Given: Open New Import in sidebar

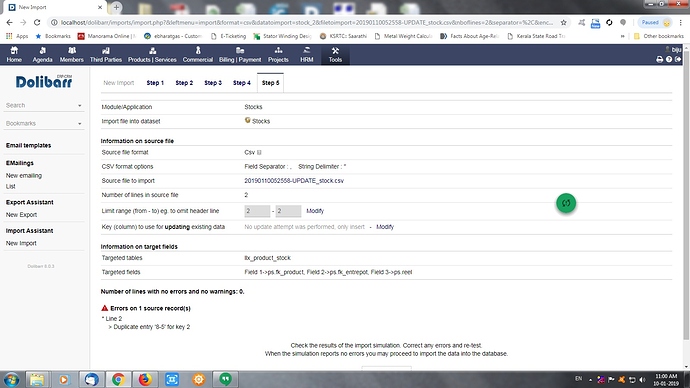Looking at the screenshot, I should 21,243.
